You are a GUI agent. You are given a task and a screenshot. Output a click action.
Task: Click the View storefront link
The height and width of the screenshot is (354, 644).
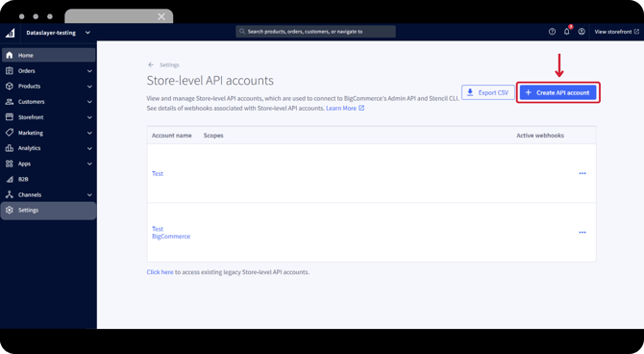(616, 32)
